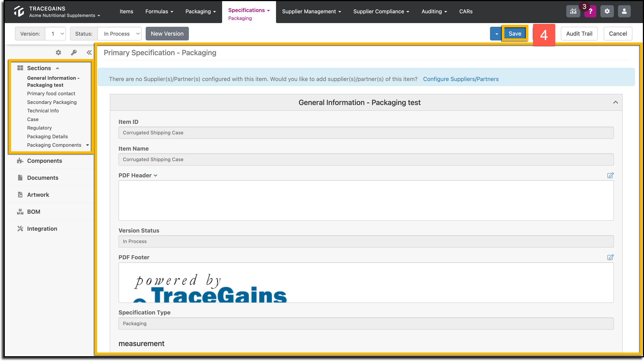Click the Documents file icon

(20, 178)
